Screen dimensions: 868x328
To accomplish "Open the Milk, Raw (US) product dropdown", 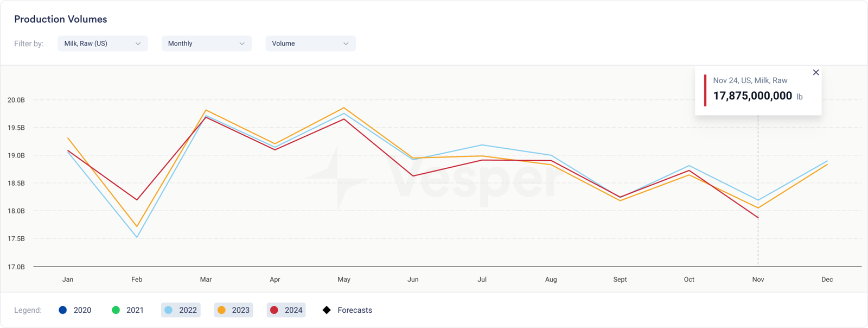I will [103, 43].
